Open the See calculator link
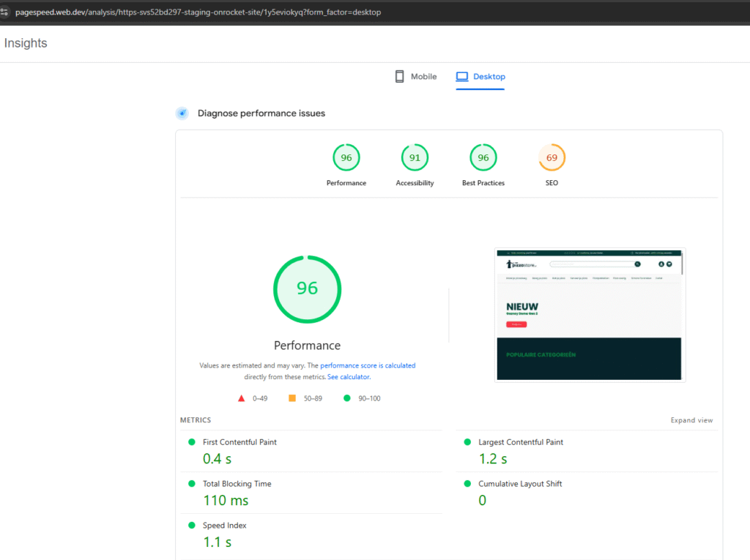 pyautogui.click(x=349, y=377)
